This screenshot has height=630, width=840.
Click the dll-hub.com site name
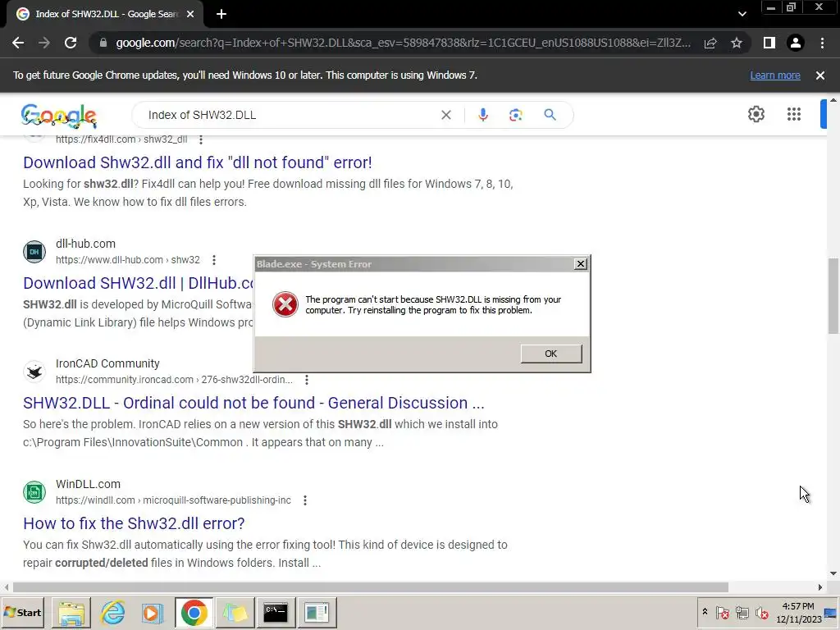tap(85, 244)
